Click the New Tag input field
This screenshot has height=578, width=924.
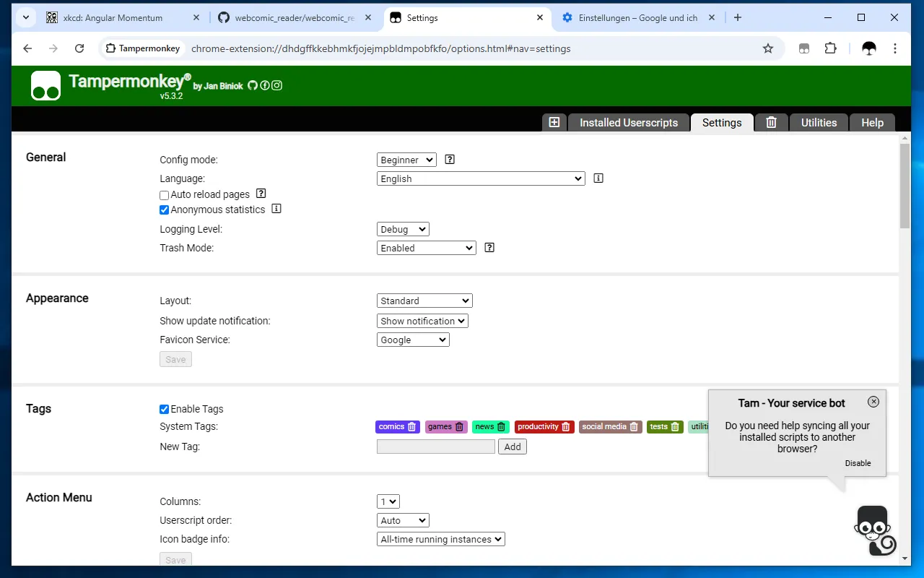tap(436, 447)
